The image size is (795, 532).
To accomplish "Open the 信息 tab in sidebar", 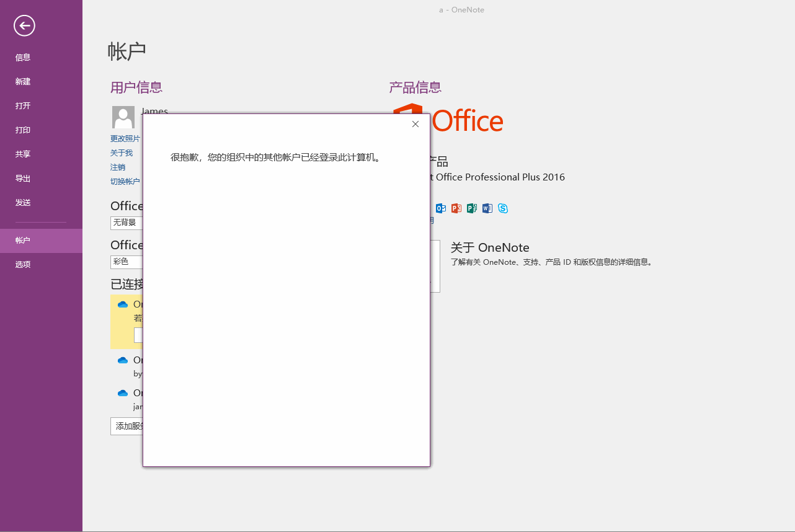I will point(23,58).
